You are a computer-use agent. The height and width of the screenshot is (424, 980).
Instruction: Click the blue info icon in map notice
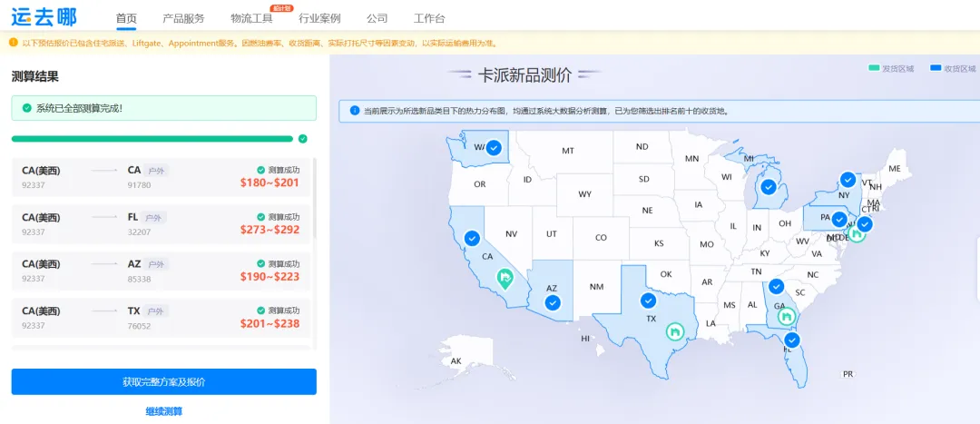tap(355, 111)
